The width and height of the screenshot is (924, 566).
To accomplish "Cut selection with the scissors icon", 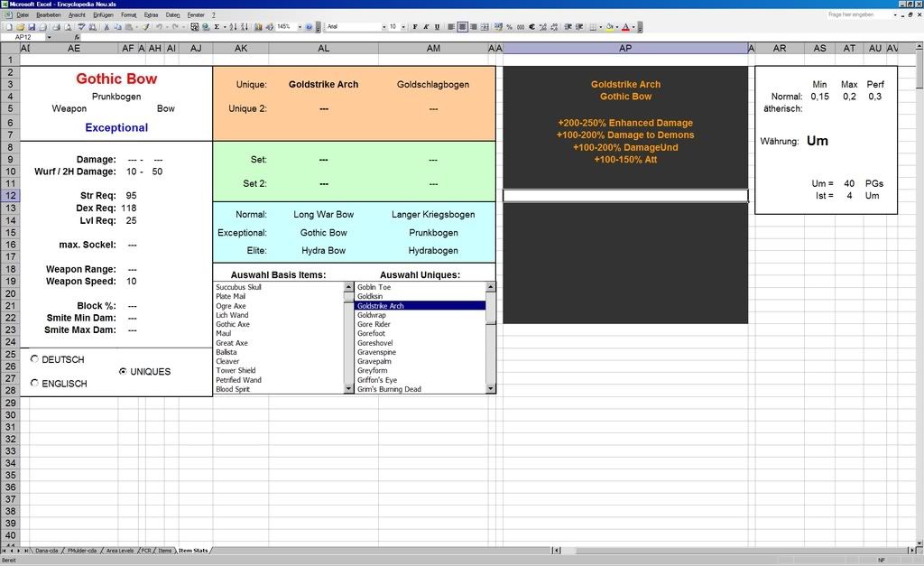I will click(106, 26).
